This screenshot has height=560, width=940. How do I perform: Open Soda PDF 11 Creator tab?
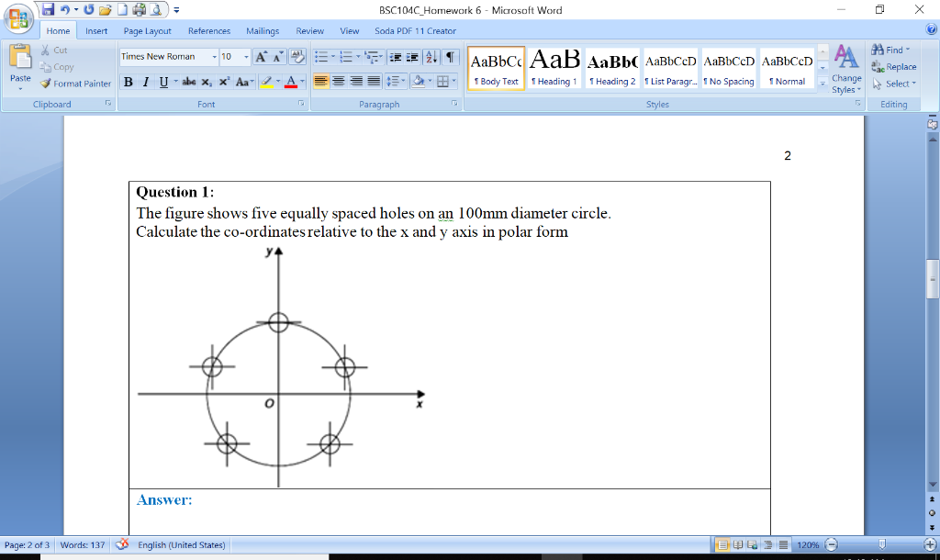click(416, 30)
